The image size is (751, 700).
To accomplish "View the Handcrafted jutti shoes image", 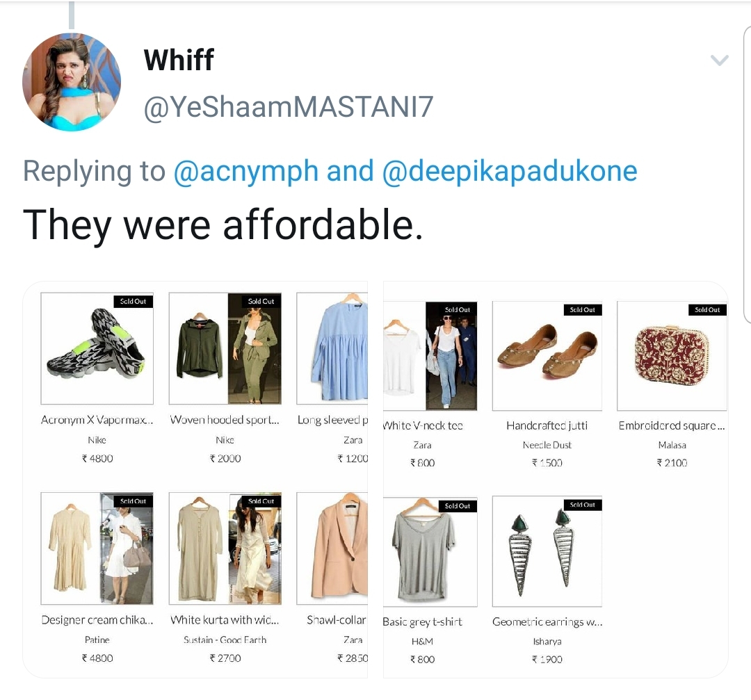I will pyautogui.click(x=547, y=356).
